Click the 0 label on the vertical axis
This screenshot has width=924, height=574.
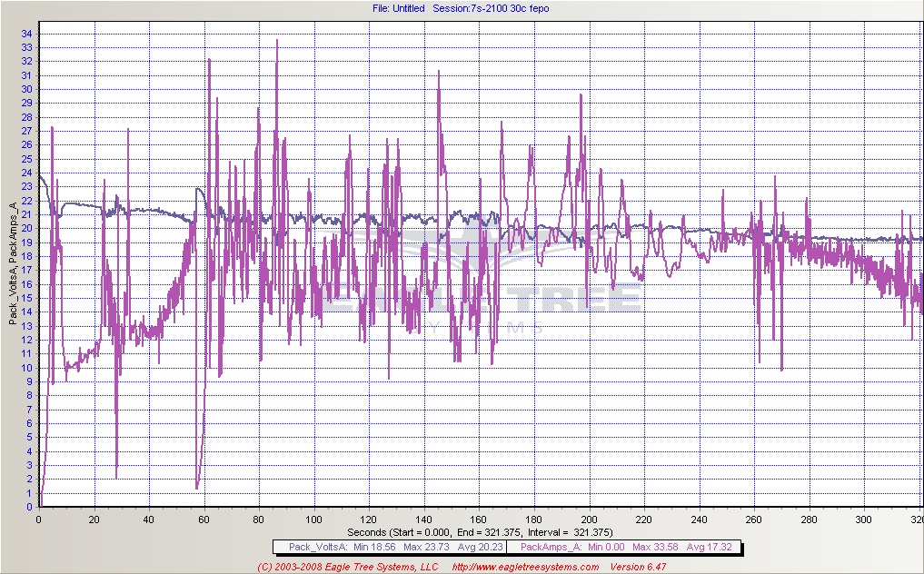pyautogui.click(x=29, y=507)
